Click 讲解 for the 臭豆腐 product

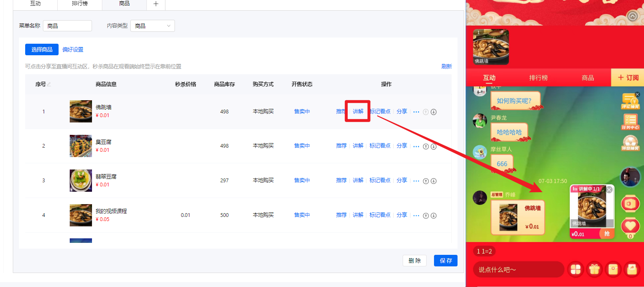[x=358, y=146]
